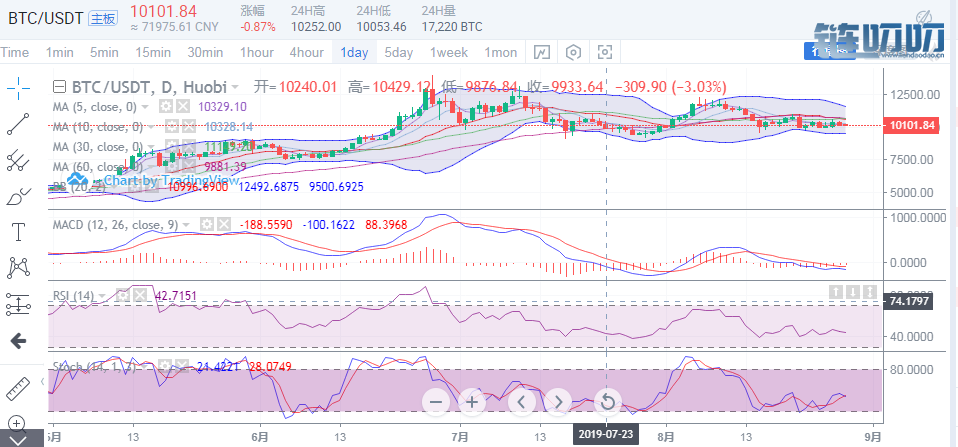The width and height of the screenshot is (958, 447).
Task: Remove the MA 5 indicator
Action: [184, 106]
